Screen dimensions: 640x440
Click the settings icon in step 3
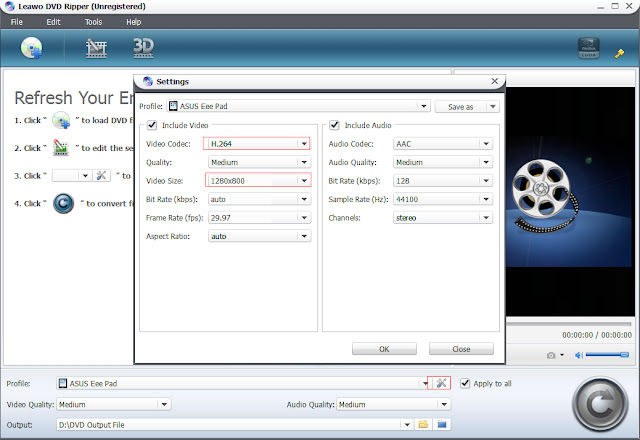point(101,176)
